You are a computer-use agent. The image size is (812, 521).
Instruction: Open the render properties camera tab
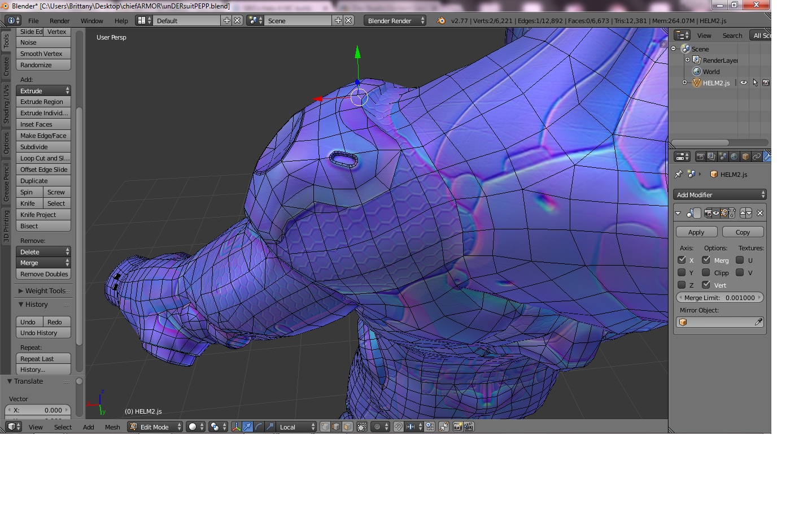point(700,157)
